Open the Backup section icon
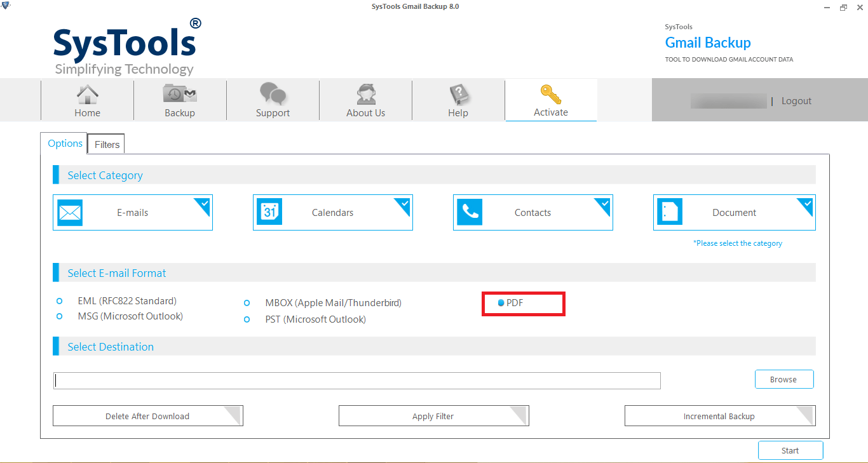868x463 pixels. point(180,95)
